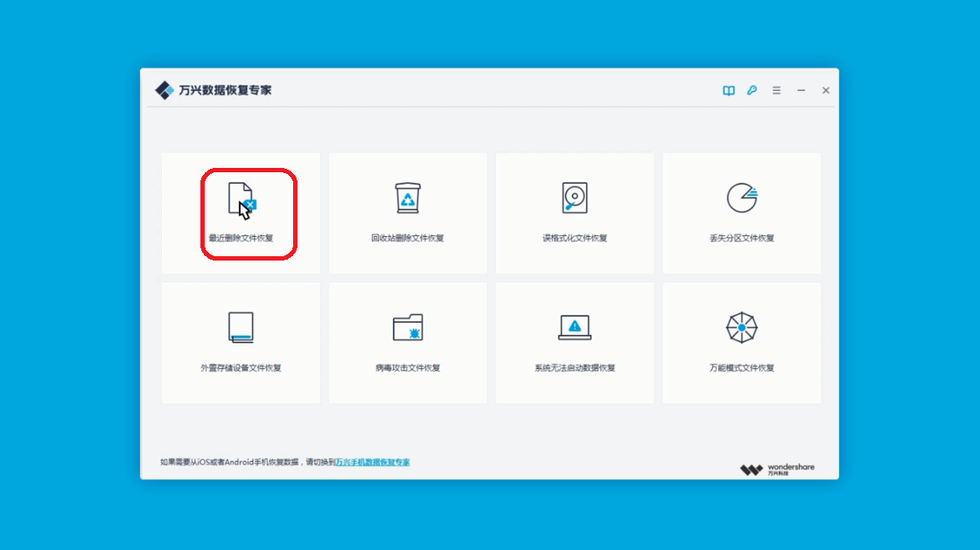Click the 外置存储设备文件恢复 label
This screenshot has height=550, width=980.
[x=241, y=368]
